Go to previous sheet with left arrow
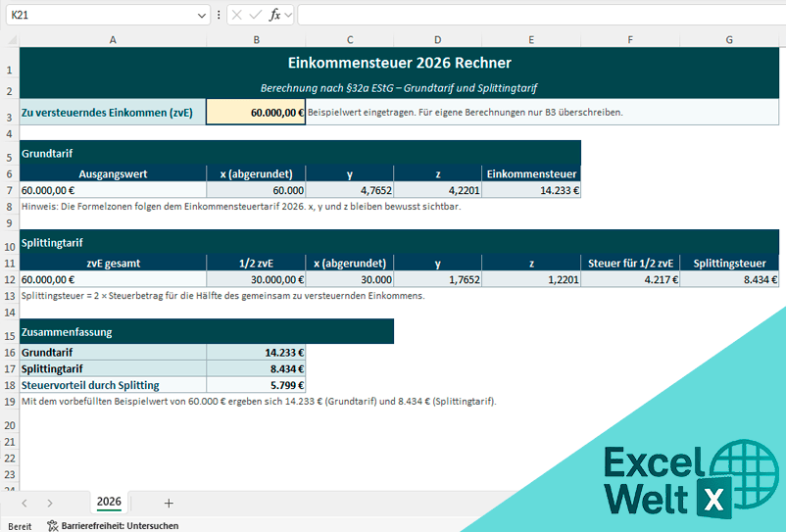The width and height of the screenshot is (786, 532). pyautogui.click(x=25, y=503)
